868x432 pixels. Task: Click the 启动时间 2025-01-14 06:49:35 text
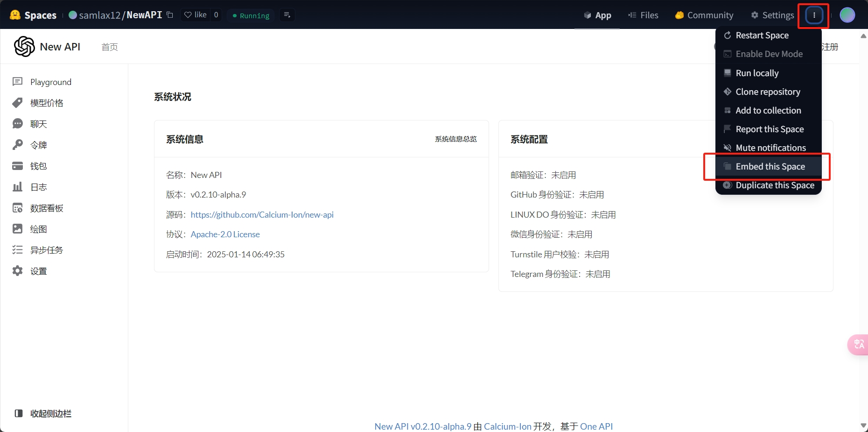pyautogui.click(x=225, y=254)
